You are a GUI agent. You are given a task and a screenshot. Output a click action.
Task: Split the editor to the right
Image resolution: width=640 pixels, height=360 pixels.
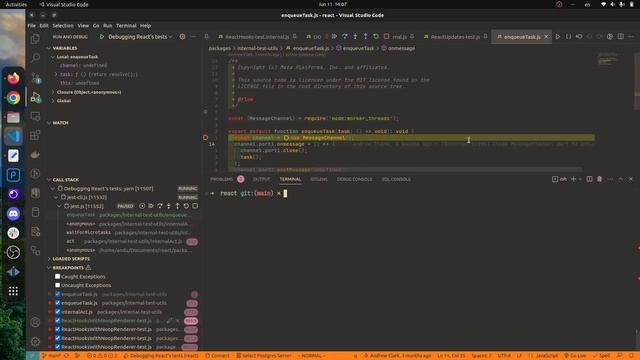[620, 37]
